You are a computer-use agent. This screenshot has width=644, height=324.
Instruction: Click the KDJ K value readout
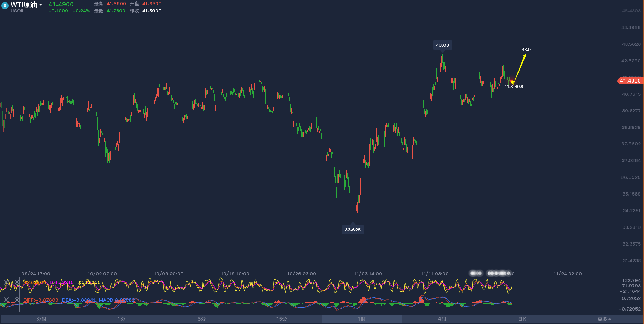click(34, 282)
